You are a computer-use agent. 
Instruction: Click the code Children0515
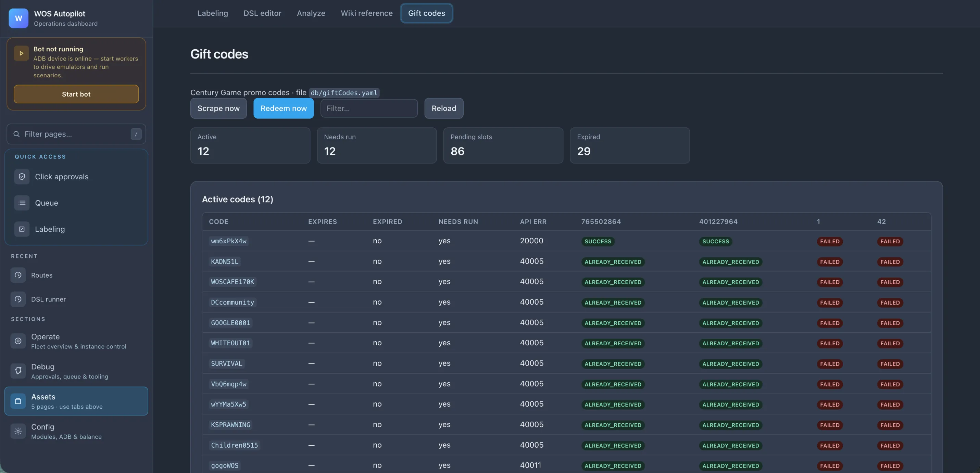click(234, 445)
